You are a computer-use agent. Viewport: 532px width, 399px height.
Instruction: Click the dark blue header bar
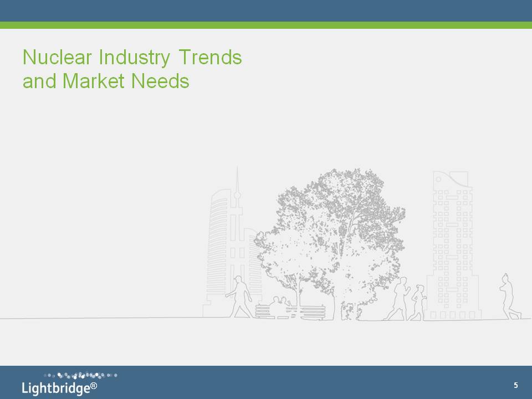266,11
